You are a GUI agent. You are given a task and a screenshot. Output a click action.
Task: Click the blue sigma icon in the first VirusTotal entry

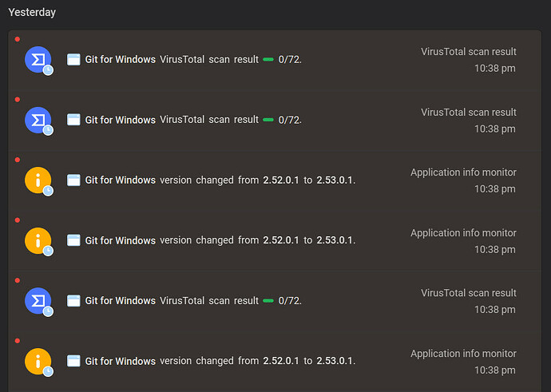click(x=38, y=60)
